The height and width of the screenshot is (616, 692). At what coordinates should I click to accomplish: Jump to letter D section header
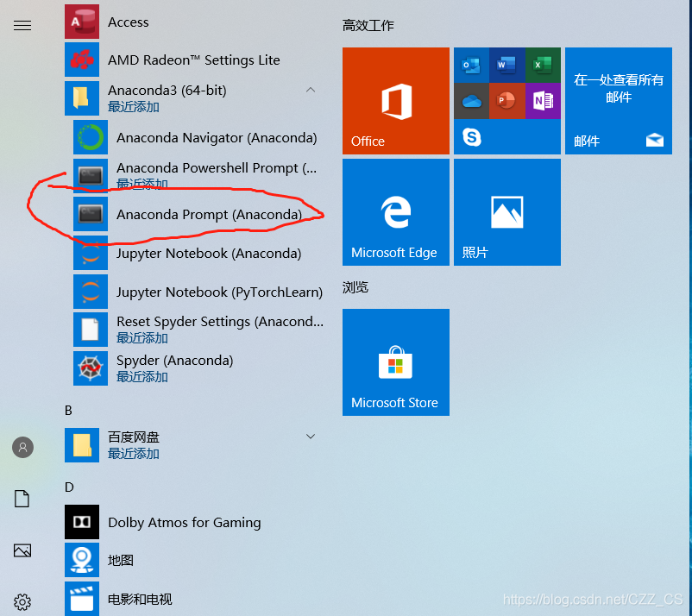[69, 487]
